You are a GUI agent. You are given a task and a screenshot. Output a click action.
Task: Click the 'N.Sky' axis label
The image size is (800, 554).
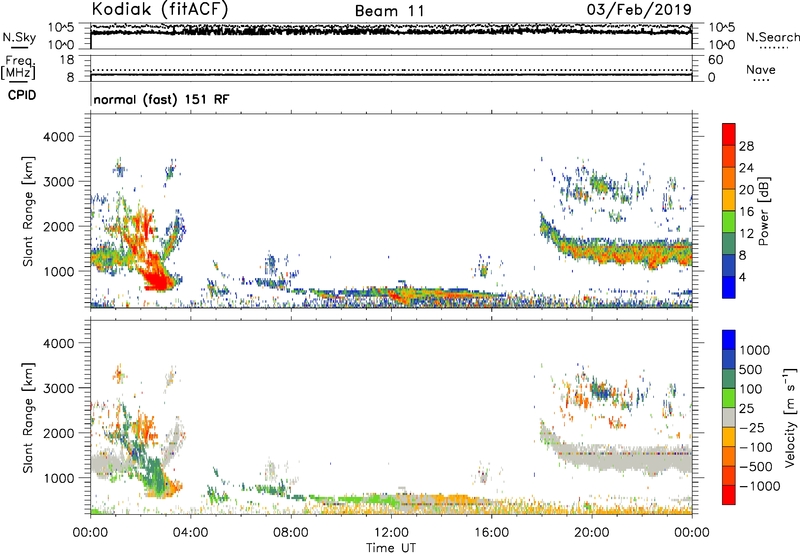tap(19, 37)
